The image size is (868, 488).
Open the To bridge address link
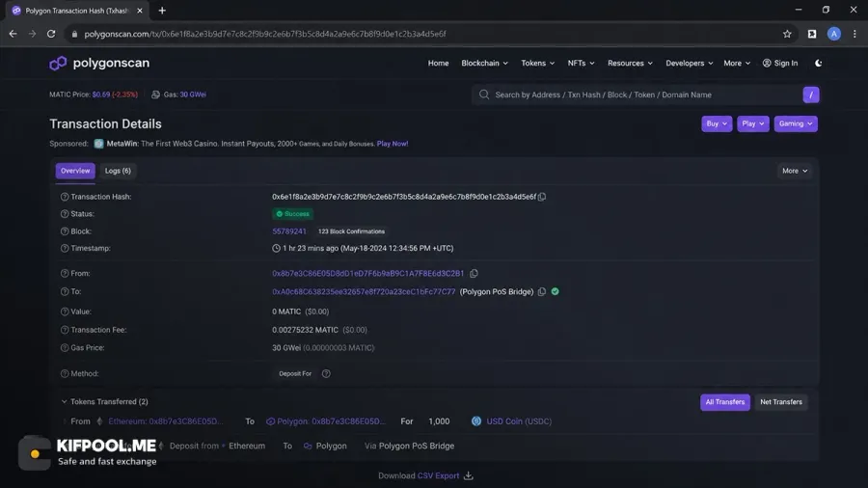click(x=364, y=291)
